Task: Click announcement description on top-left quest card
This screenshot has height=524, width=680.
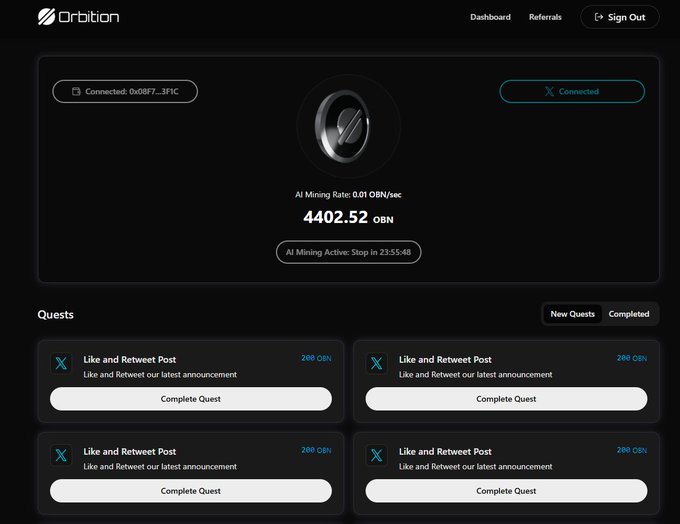Action: (x=160, y=374)
